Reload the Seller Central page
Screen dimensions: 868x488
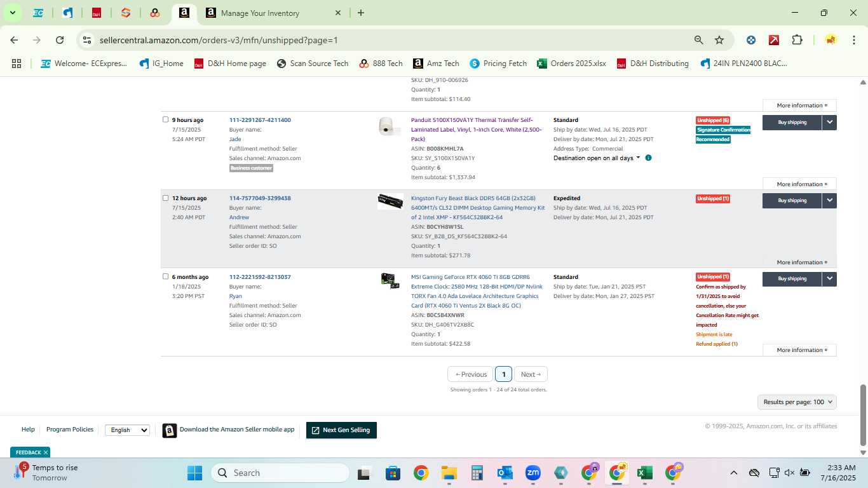click(60, 40)
